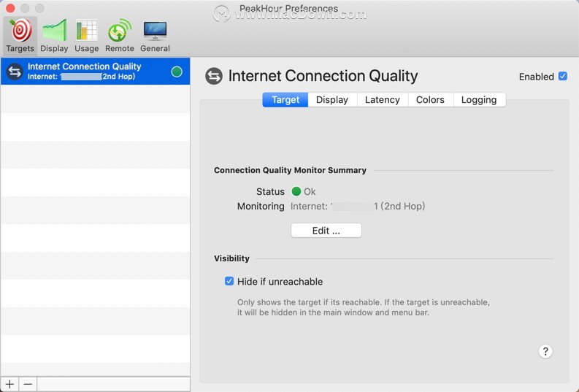Switch to the Usage preferences pane

tap(86, 36)
